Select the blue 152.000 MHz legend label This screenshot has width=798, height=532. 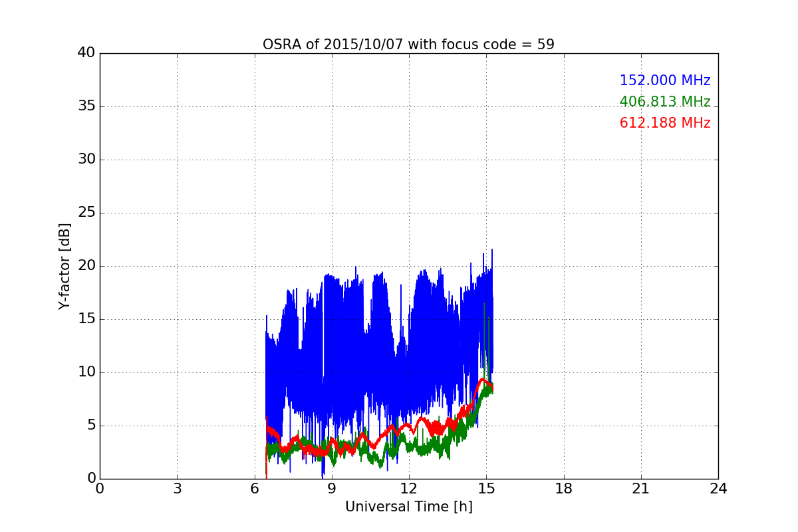point(665,80)
